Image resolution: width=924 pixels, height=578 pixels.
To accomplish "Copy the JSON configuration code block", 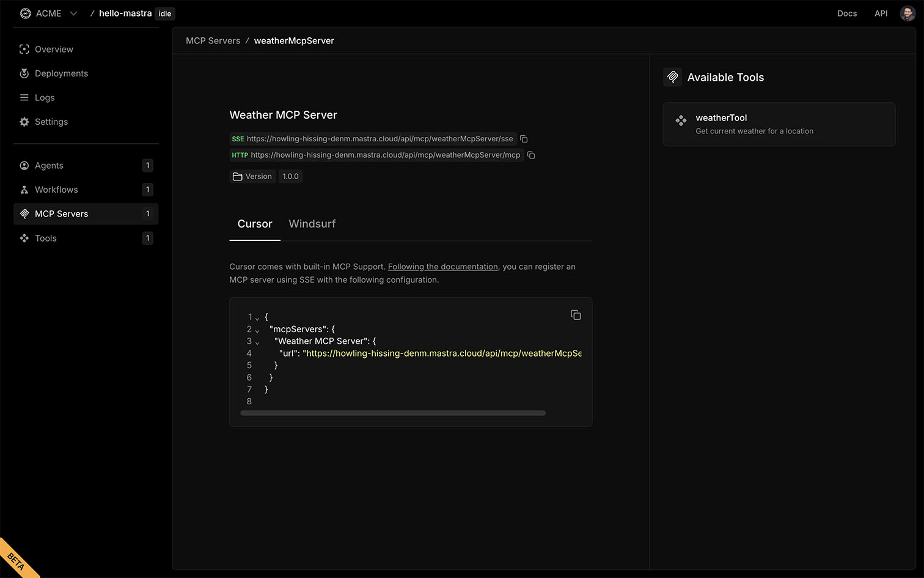I will click(576, 315).
